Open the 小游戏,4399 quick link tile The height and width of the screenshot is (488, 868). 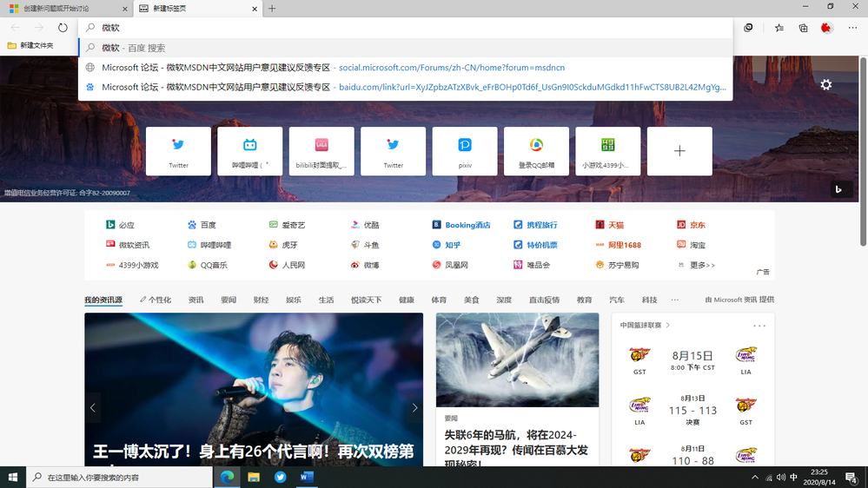[x=608, y=151]
